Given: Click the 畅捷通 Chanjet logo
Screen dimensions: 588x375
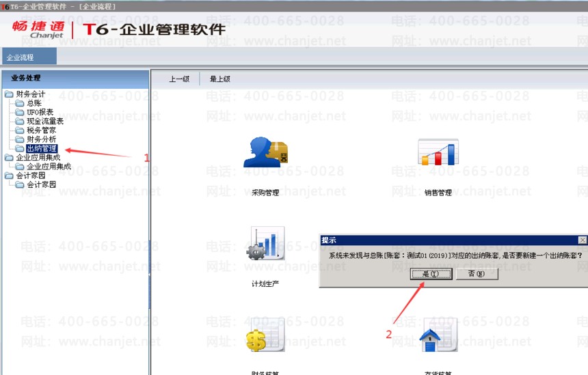Looking at the screenshot, I should coord(38,30).
